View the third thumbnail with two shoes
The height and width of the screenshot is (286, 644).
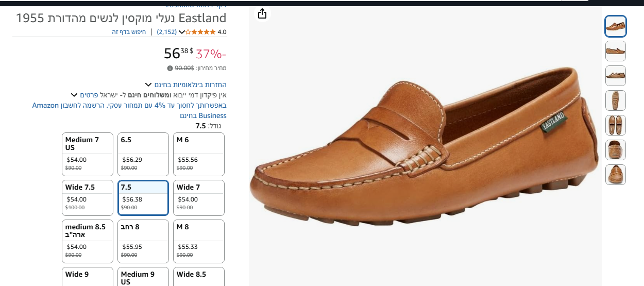click(x=615, y=76)
